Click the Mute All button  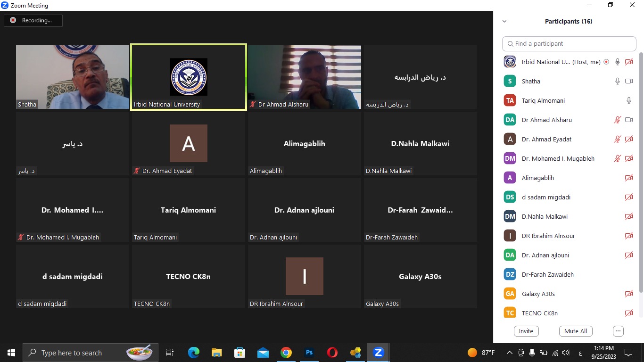pyautogui.click(x=576, y=331)
